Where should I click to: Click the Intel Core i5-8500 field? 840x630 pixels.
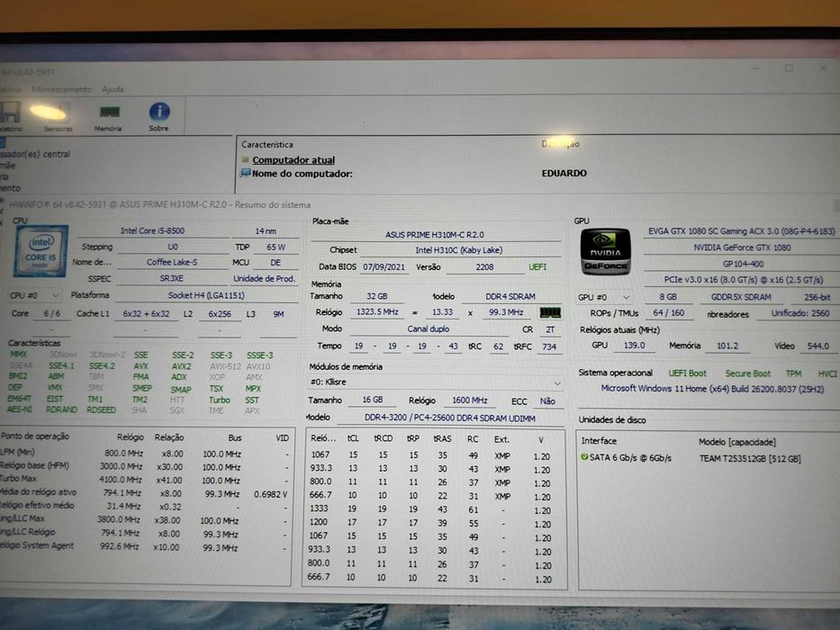[x=152, y=231]
